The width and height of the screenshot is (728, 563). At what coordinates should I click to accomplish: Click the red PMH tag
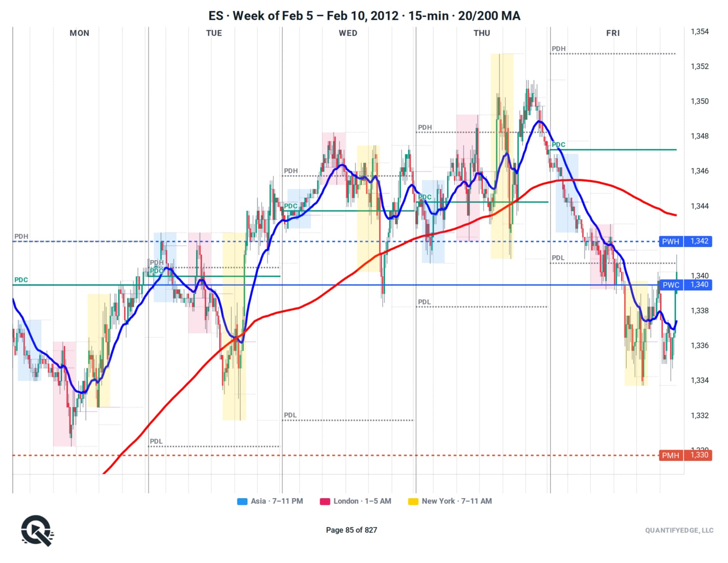671,456
